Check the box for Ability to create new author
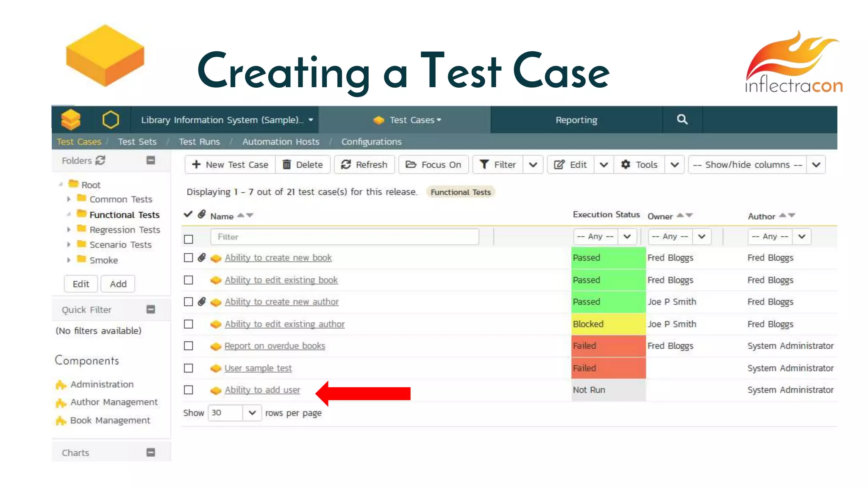The image size is (868, 488). (x=189, y=302)
